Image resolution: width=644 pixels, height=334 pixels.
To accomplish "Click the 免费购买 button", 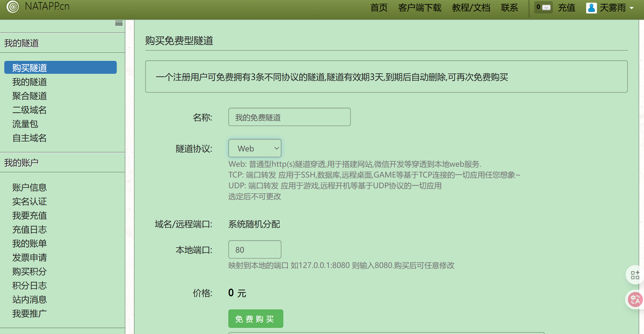I will [x=255, y=319].
